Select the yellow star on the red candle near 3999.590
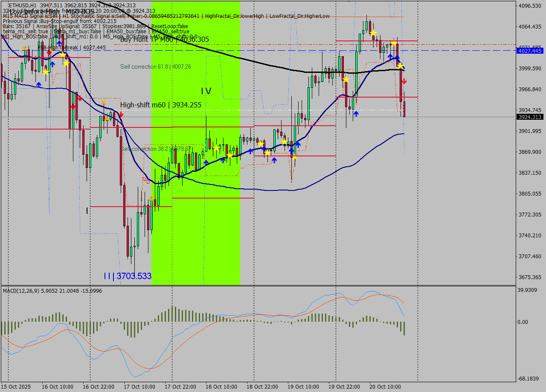546x392 pixels. [x=346, y=79]
